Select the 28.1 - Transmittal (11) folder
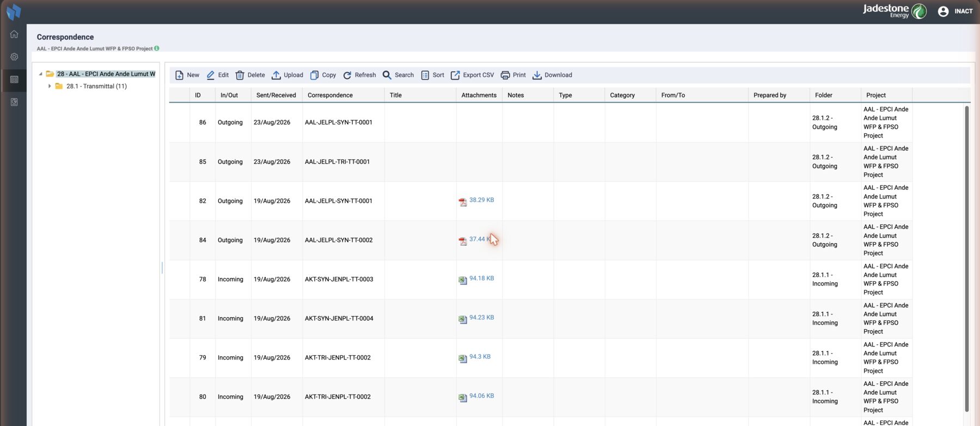The height and width of the screenshot is (426, 980). [96, 86]
